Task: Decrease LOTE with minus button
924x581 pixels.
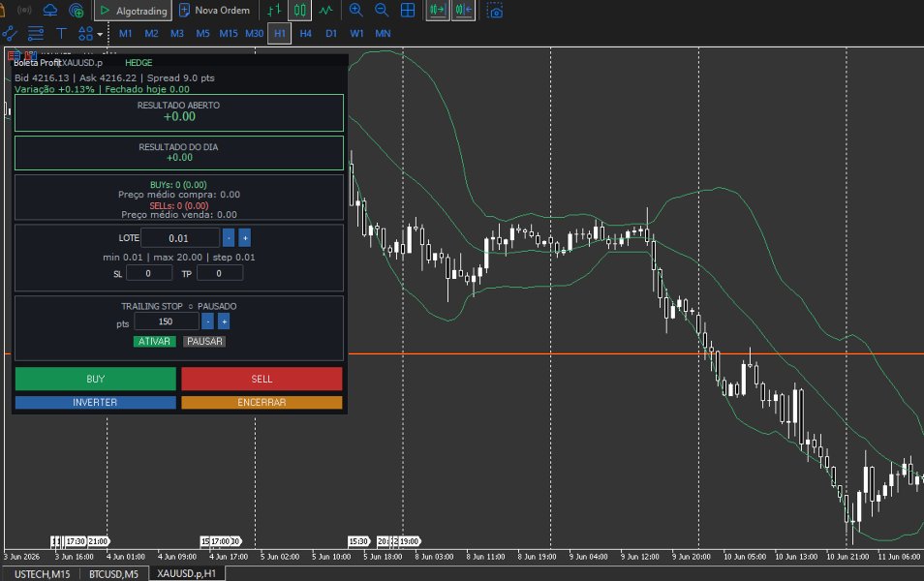Action: point(229,238)
